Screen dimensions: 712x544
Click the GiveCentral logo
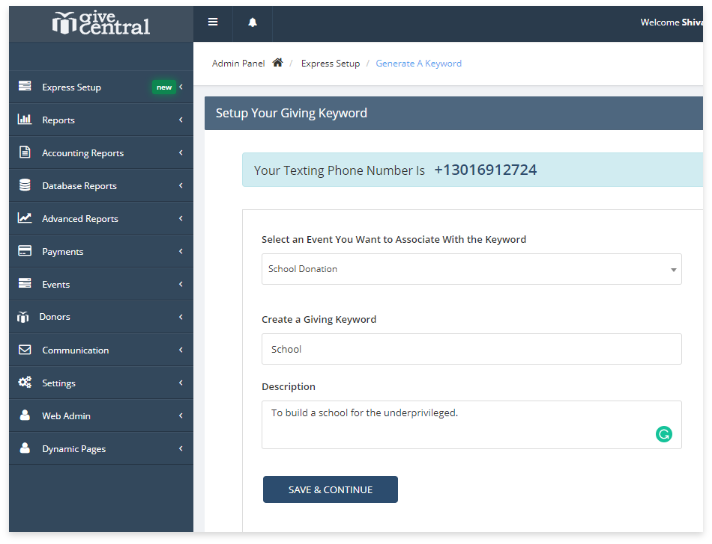click(x=101, y=22)
